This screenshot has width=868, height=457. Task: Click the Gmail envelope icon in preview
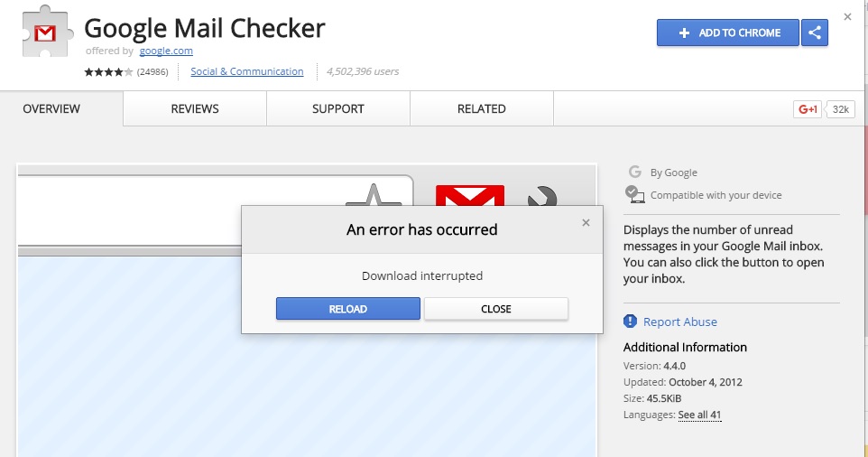point(469,196)
